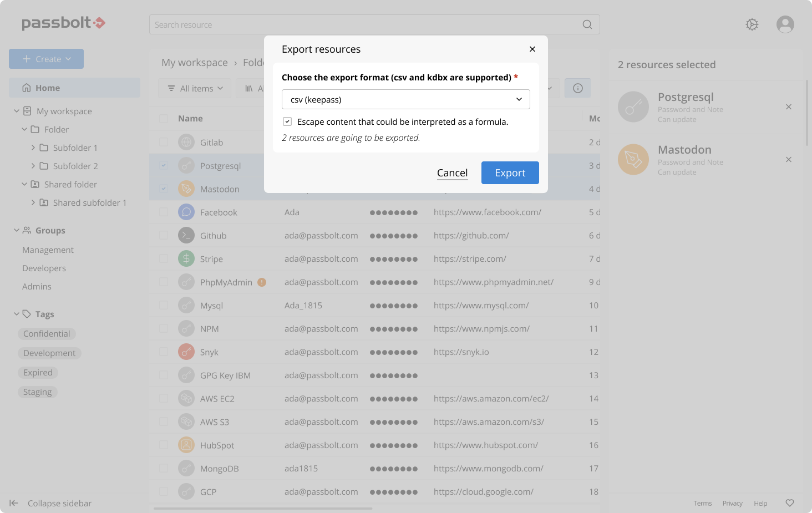The image size is (812, 513).
Task: Open the settings gear icon
Action: [x=752, y=24]
